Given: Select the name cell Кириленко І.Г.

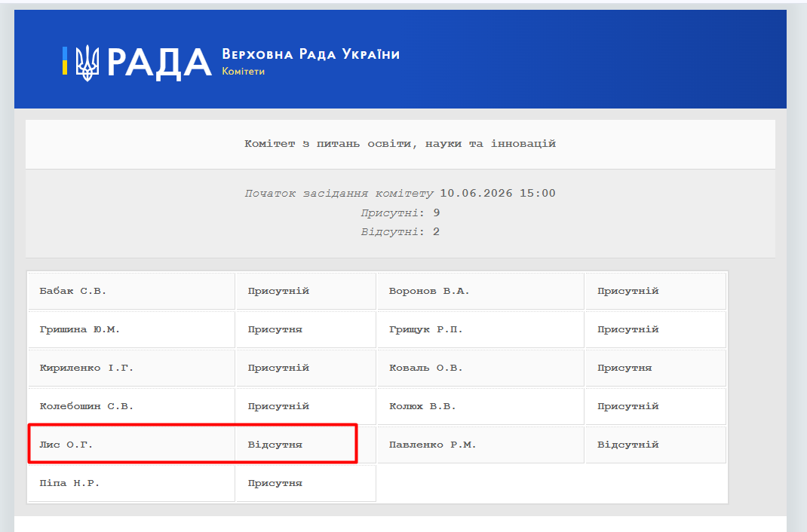Looking at the screenshot, I should pyautogui.click(x=132, y=368).
